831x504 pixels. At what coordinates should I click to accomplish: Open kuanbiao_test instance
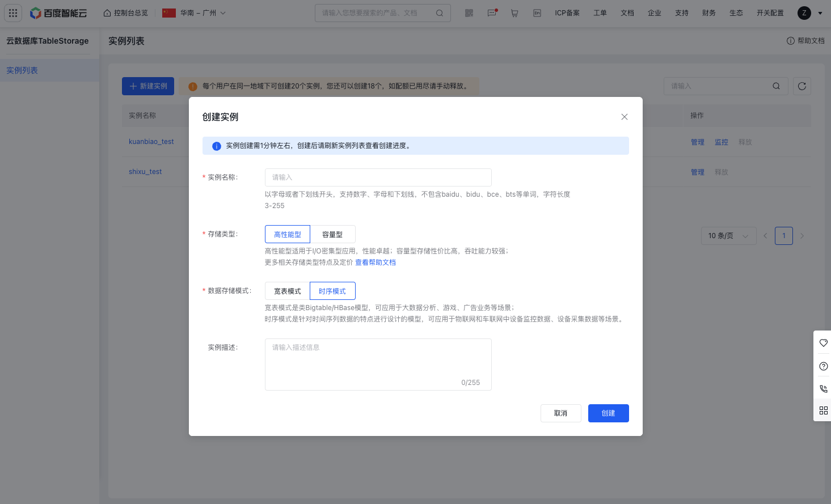151,142
